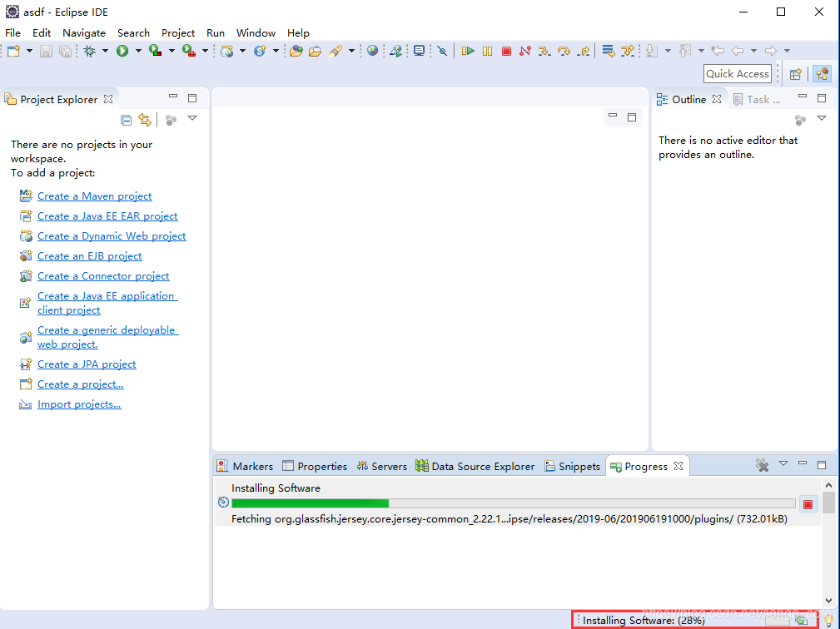
Task: Click Create a JPA project link
Action: (87, 364)
